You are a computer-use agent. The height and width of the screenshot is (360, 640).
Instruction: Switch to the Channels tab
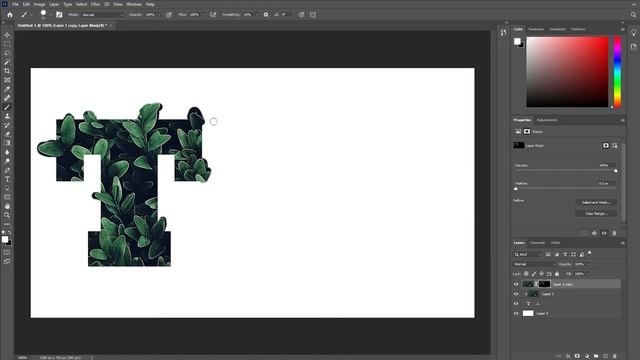538,243
